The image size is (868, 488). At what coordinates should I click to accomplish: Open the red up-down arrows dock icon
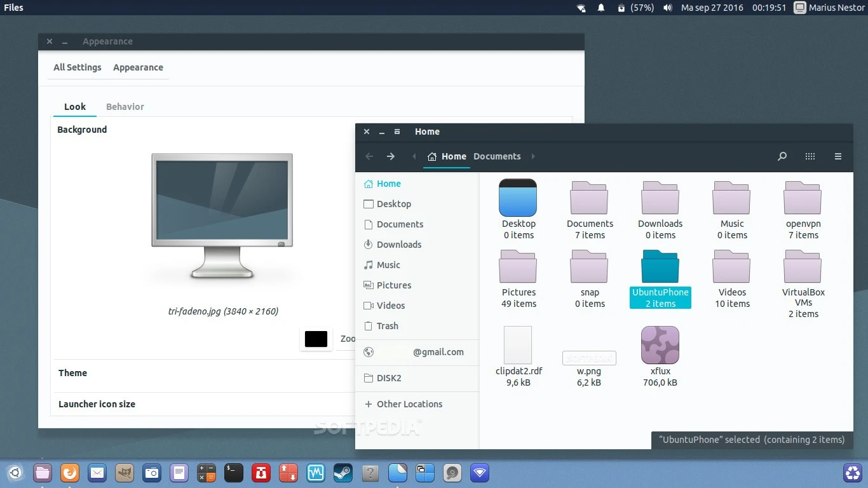pyautogui.click(x=288, y=473)
